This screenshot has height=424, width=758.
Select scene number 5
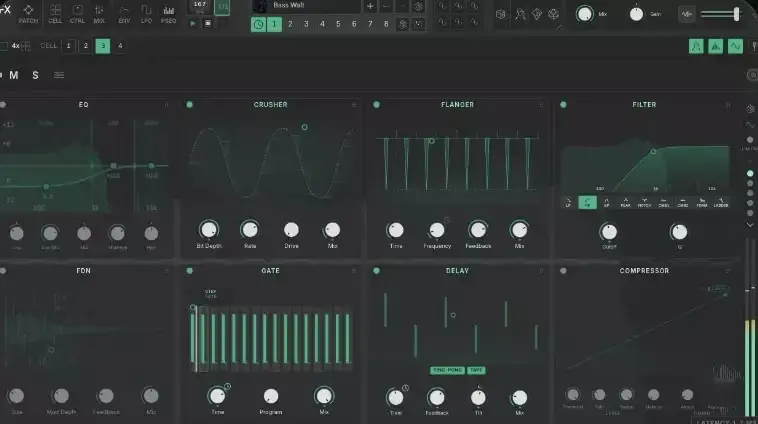coord(338,24)
